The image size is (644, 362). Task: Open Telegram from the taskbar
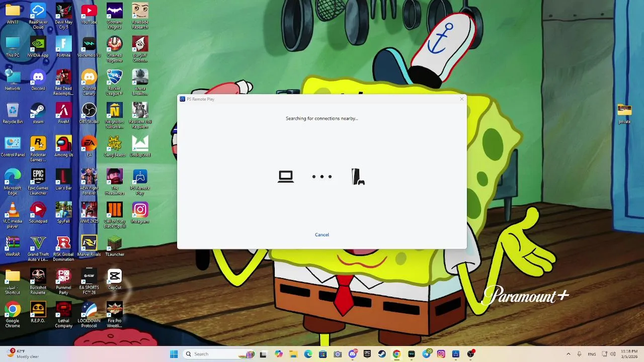(x=427, y=354)
